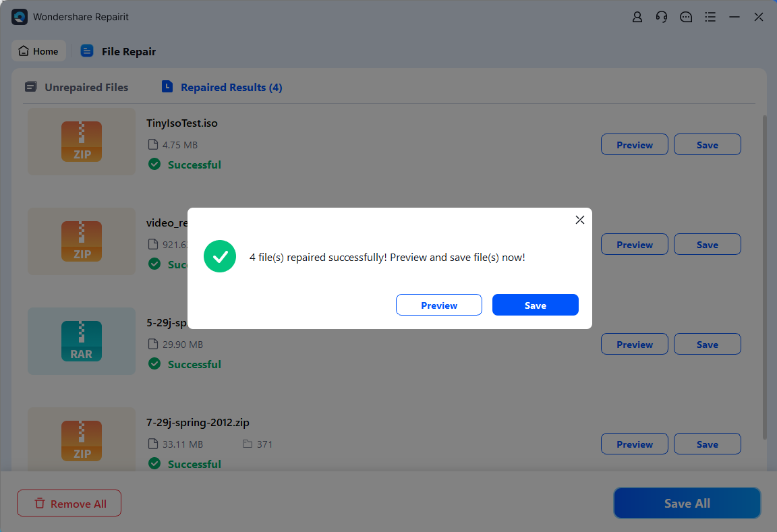Open the menu list icon in title bar
Viewport: 777px width, 532px height.
[710, 17]
